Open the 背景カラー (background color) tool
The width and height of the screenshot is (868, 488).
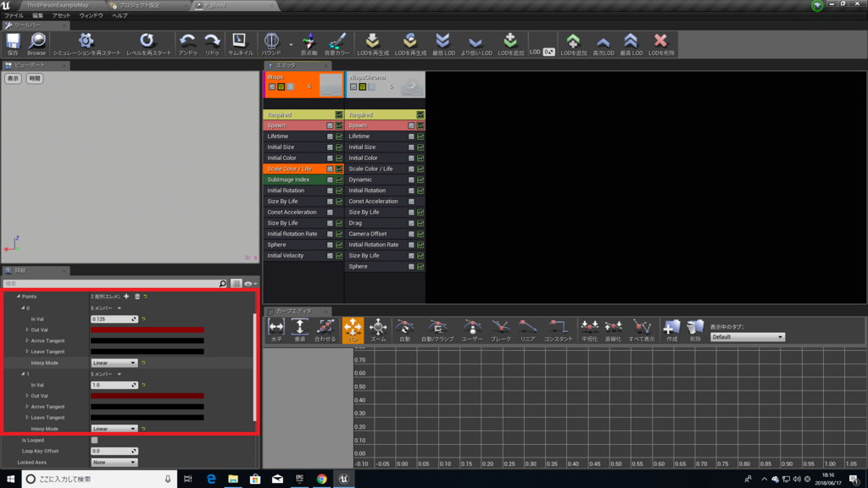click(337, 44)
